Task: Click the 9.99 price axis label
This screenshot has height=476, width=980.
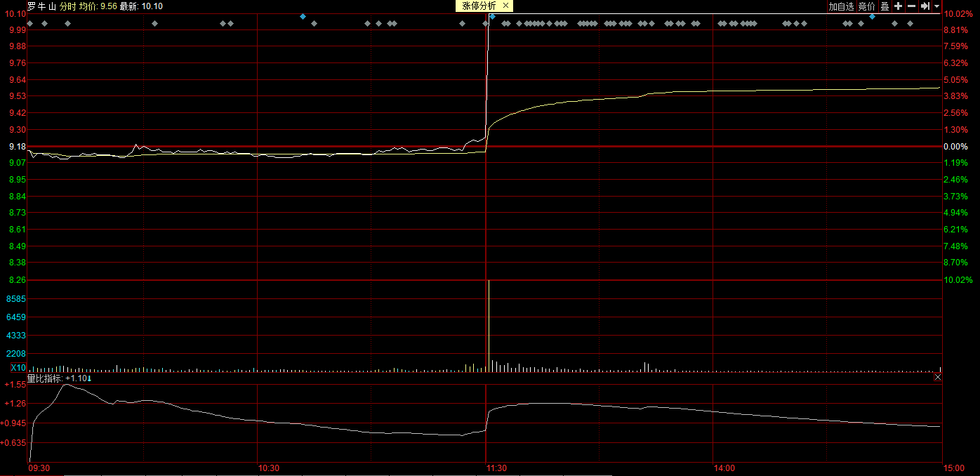Action: click(x=18, y=30)
